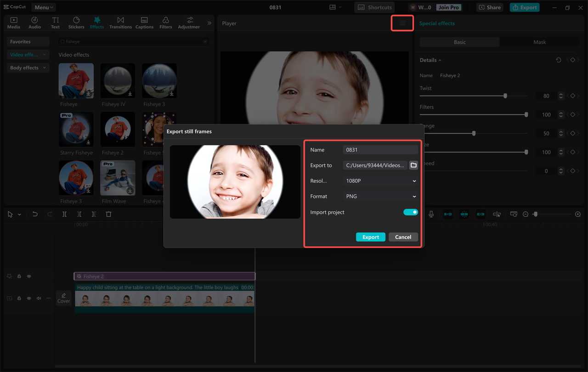The image size is (588, 372).
Task: Toggle the main track magnet
Action: point(447,214)
